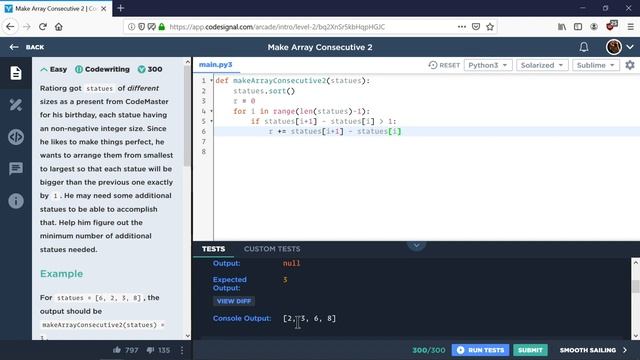640x360 pixels.
Task: Click the BACK button
Action: tap(27, 47)
